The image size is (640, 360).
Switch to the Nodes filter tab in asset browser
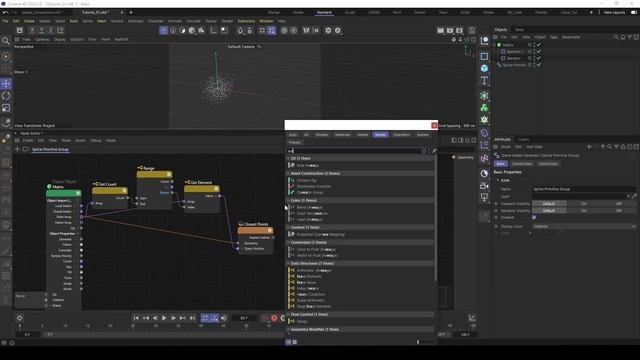click(x=380, y=135)
